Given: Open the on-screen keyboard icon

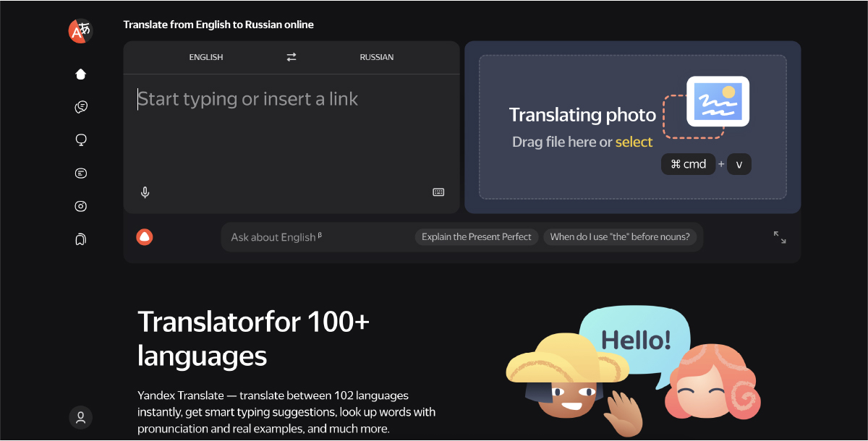Looking at the screenshot, I should [x=438, y=192].
